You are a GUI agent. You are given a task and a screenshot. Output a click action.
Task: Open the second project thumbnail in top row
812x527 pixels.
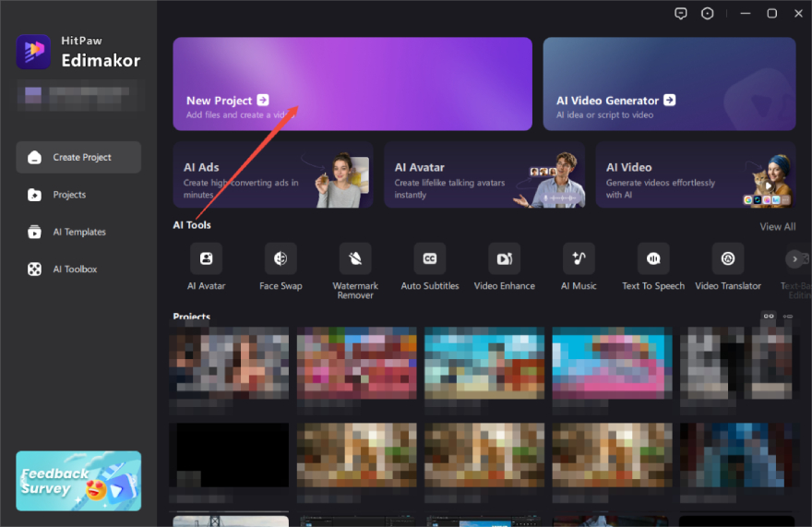point(357,364)
